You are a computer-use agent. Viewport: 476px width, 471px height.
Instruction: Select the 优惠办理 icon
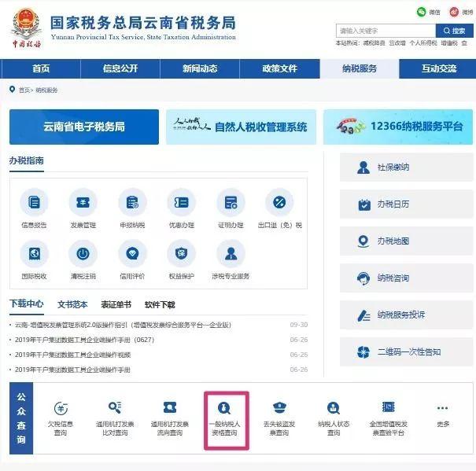182,202
